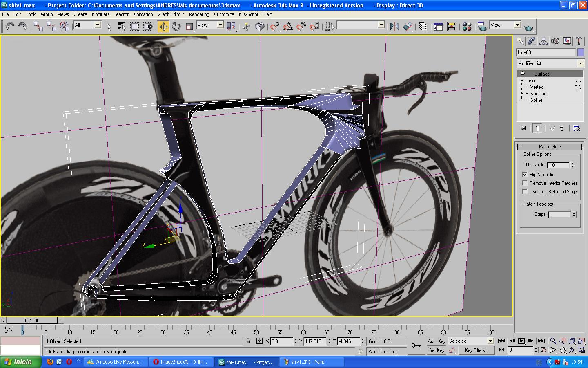Screen dimensions: 588x368
Task: Collapse the Parameters rollout
Action: [x=550, y=147]
